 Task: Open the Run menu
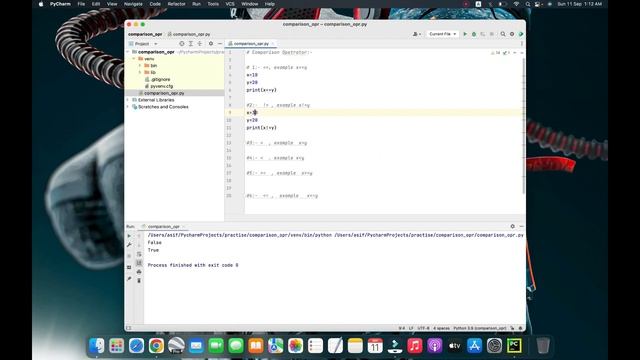click(196, 4)
